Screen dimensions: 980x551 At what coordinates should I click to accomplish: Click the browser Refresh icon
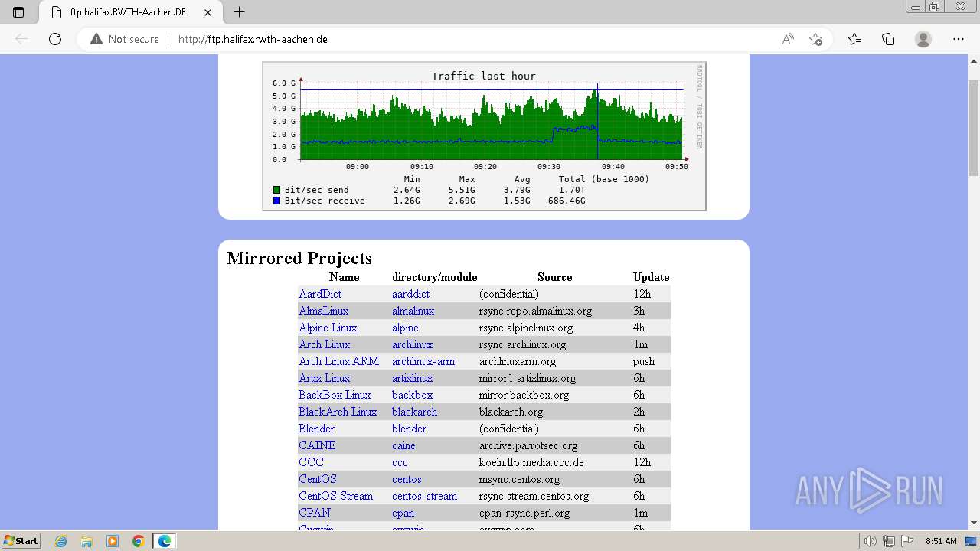[x=55, y=39]
